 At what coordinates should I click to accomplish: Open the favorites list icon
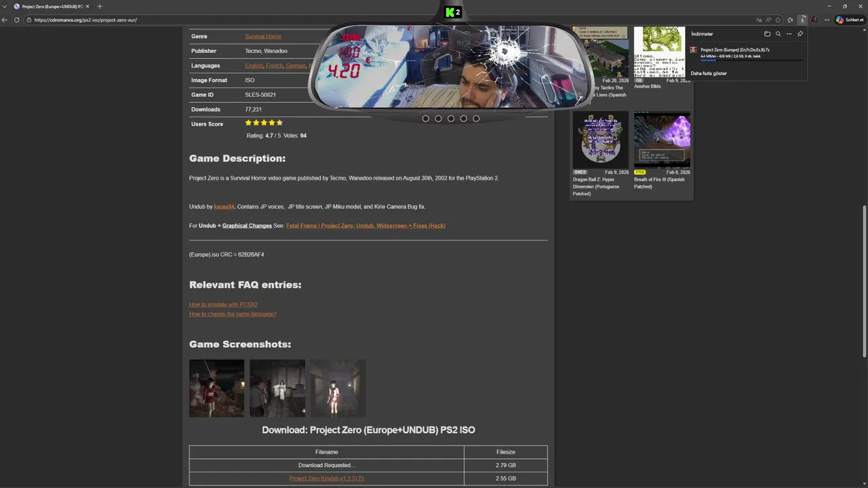(x=790, y=20)
